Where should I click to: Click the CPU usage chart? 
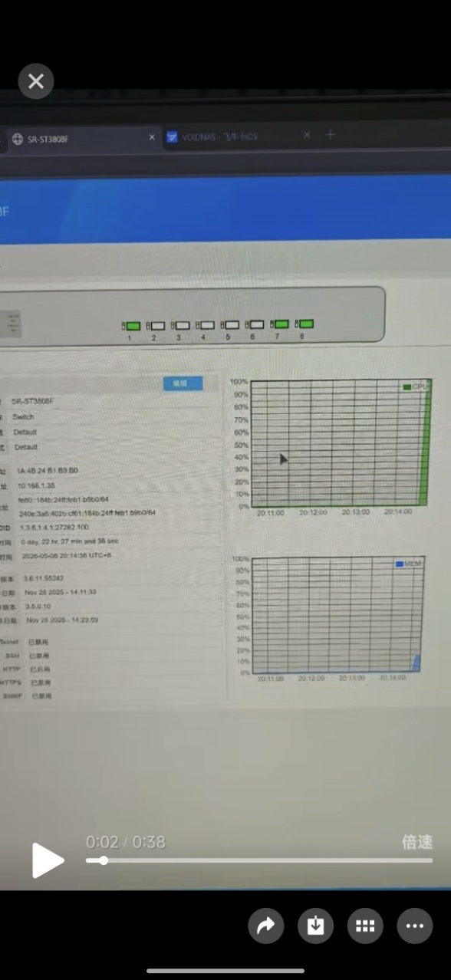(x=341, y=442)
